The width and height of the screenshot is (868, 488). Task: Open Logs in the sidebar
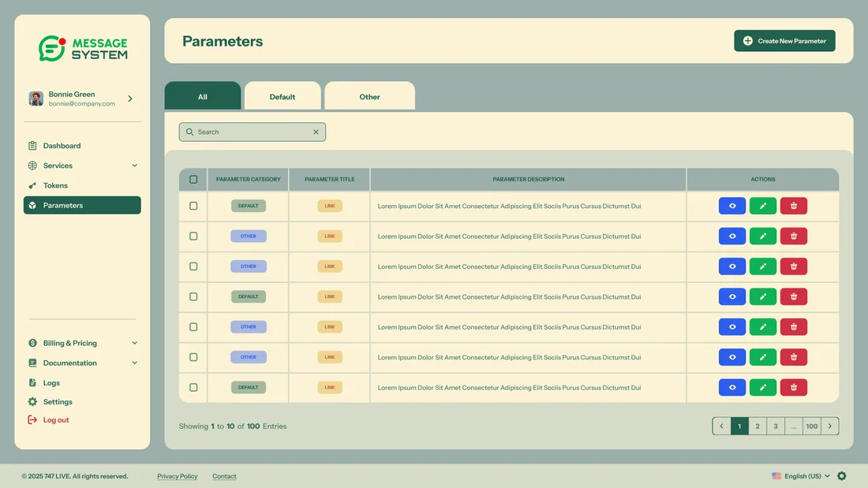(x=82, y=383)
